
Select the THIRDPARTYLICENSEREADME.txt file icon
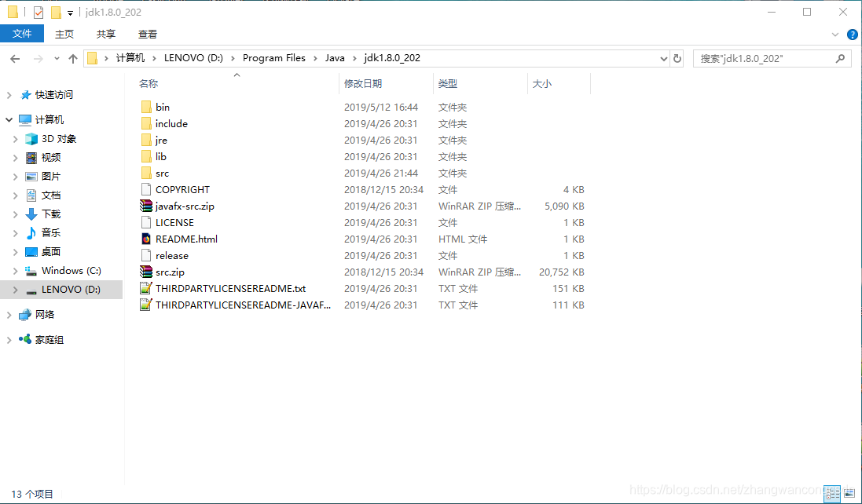pyautogui.click(x=146, y=288)
